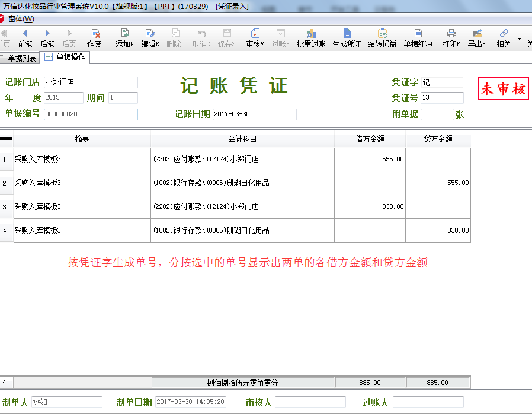Click the 贷方金额 column header
This screenshot has width=532, height=414.
pyautogui.click(x=438, y=139)
